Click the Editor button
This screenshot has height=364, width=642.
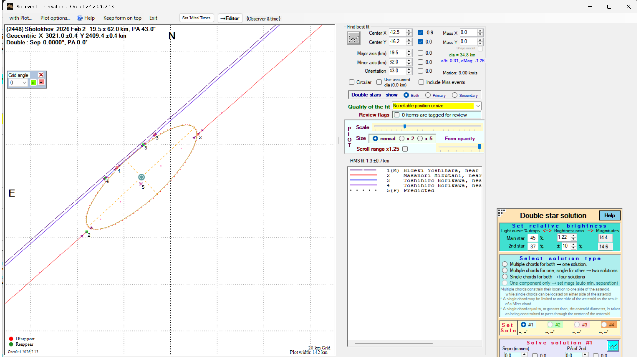(230, 18)
